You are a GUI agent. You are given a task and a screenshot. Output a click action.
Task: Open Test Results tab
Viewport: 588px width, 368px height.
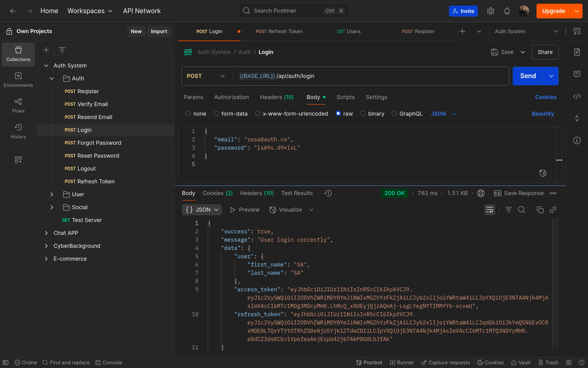click(x=297, y=193)
